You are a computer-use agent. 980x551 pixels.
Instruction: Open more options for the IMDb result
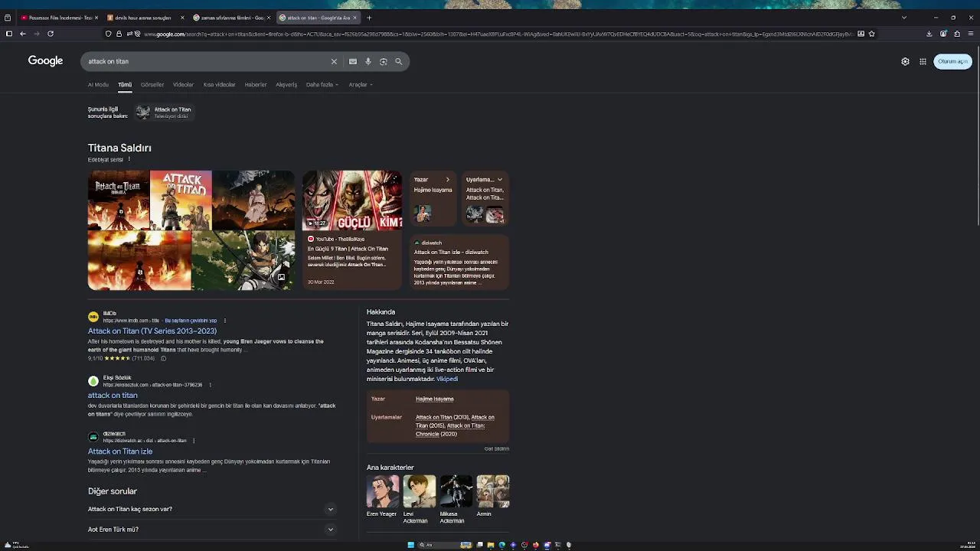(224, 321)
